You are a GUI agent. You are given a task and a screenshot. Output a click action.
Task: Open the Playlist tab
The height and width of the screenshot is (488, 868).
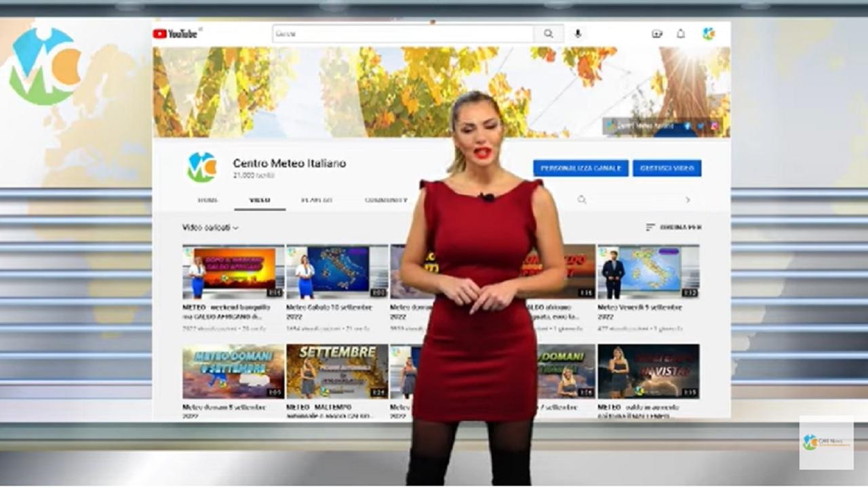tap(317, 200)
